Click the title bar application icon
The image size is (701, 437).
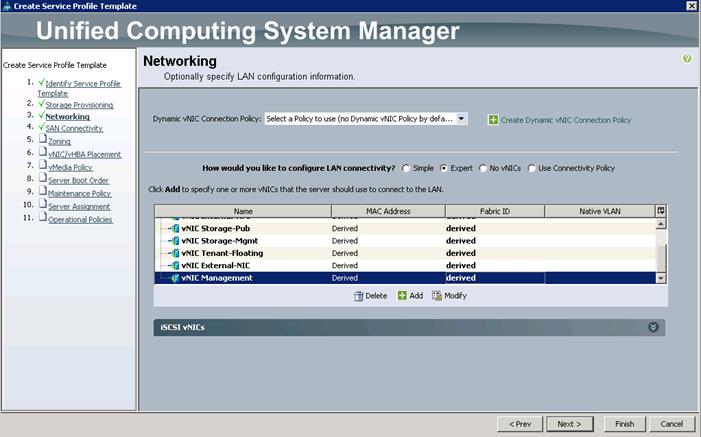click(6, 6)
